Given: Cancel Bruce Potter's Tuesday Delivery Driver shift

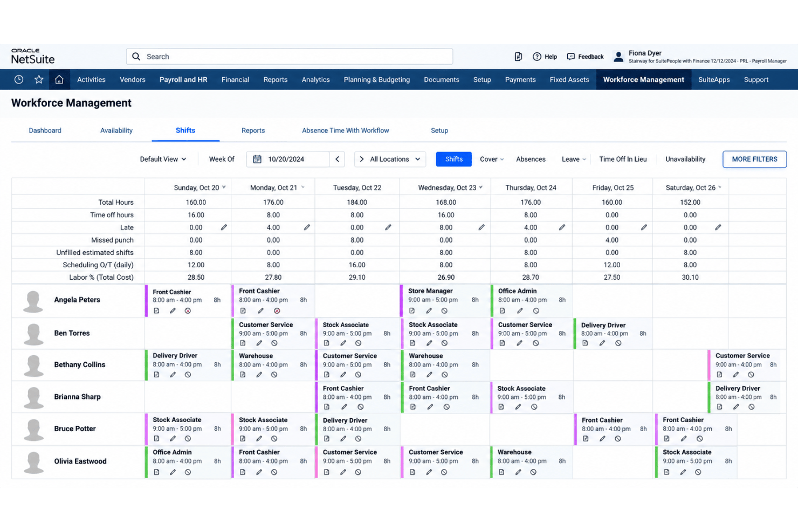Looking at the screenshot, I should point(358,439).
